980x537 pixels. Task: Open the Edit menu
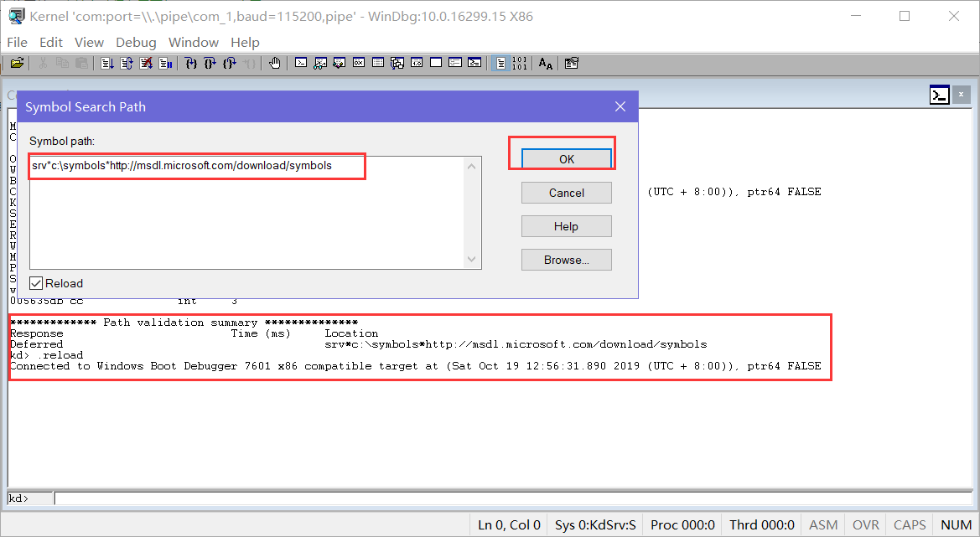(x=50, y=43)
